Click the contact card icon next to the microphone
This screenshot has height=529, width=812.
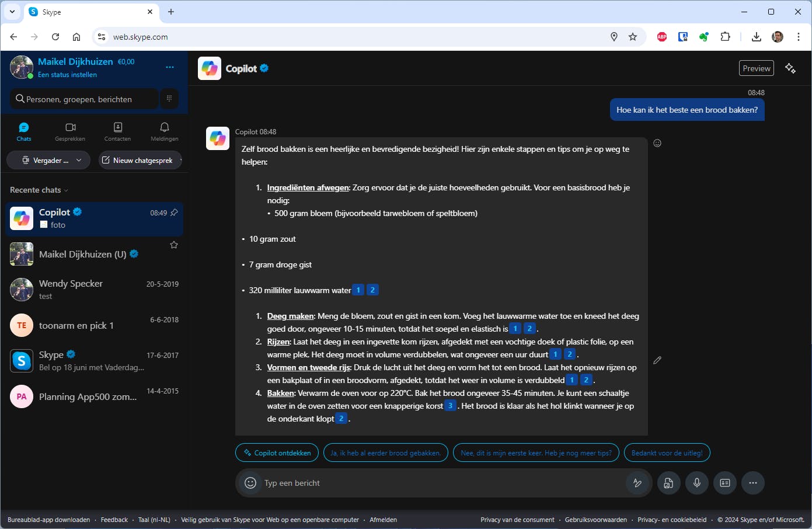click(725, 483)
